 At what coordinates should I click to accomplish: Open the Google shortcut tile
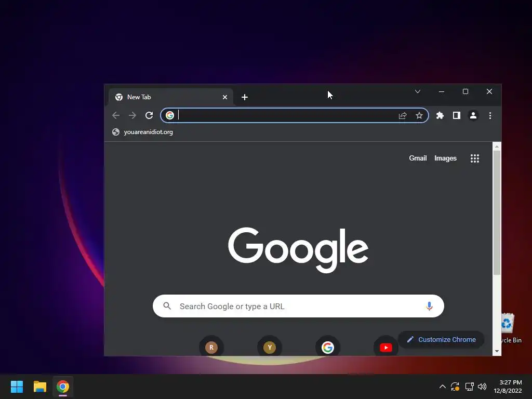328,347
